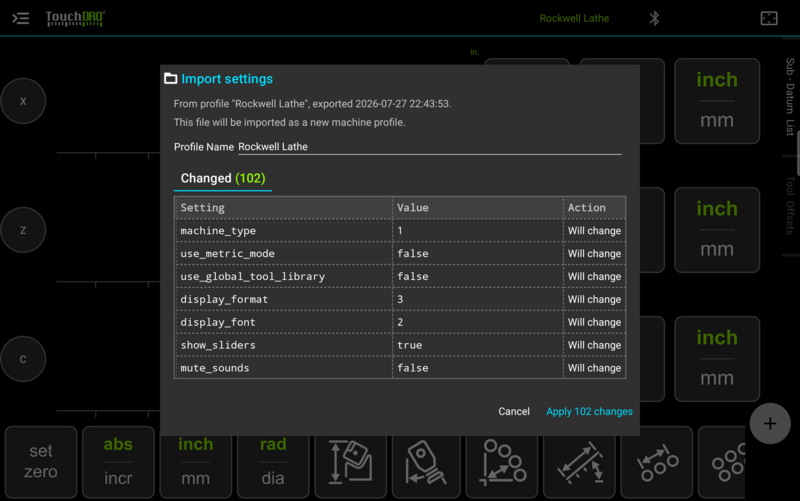
Task: Select the display_format setting row
Action: point(400,299)
